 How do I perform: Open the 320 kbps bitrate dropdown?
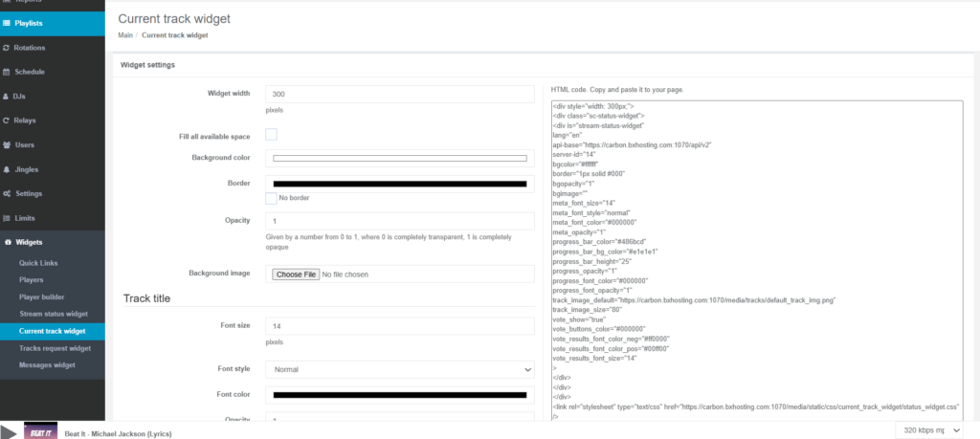pyautogui.click(x=931, y=430)
